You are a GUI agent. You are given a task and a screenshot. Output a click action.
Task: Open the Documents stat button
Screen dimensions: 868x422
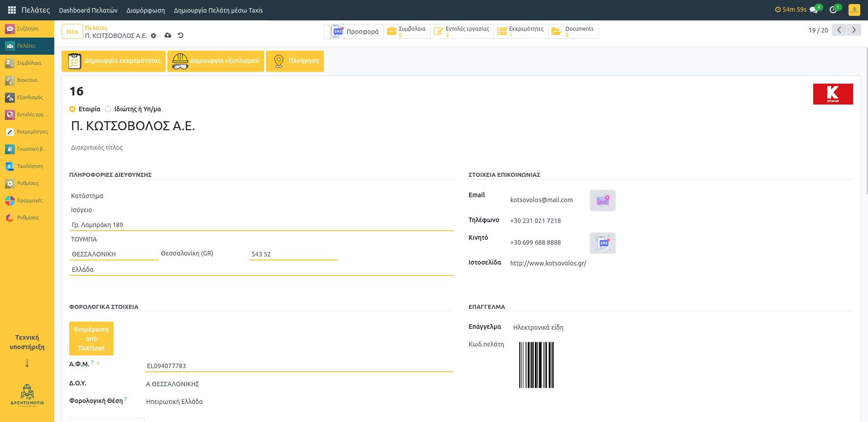(x=574, y=31)
